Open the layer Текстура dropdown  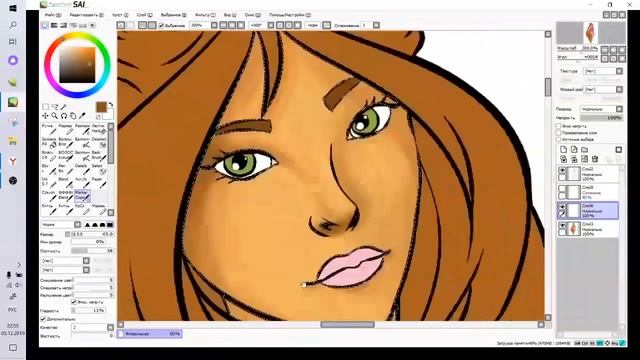click(x=619, y=71)
